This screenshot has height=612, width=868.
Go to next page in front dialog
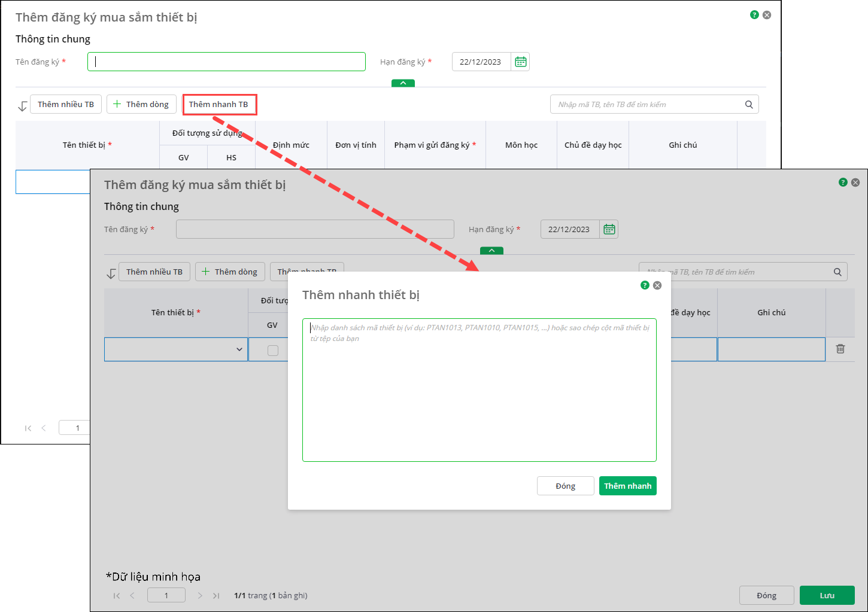coord(200,595)
